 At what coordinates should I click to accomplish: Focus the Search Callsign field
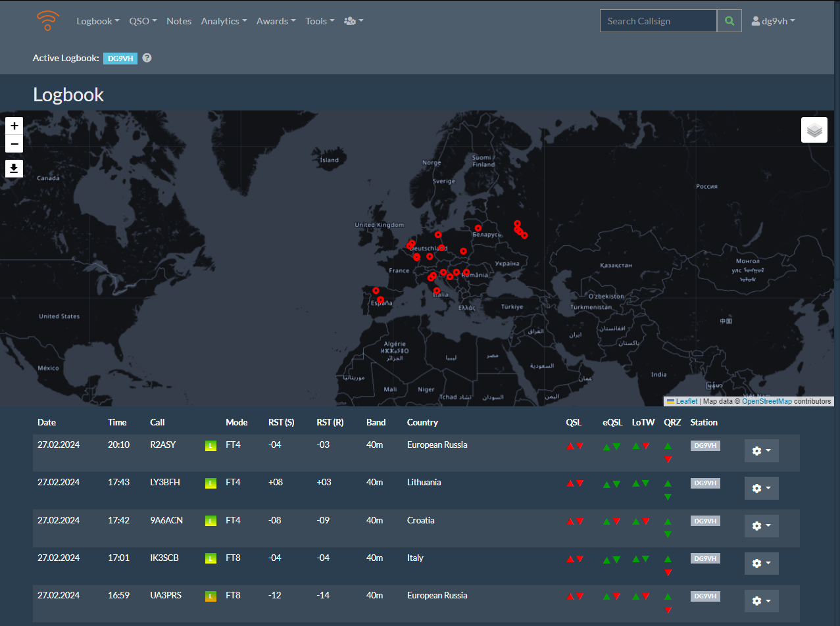point(658,21)
